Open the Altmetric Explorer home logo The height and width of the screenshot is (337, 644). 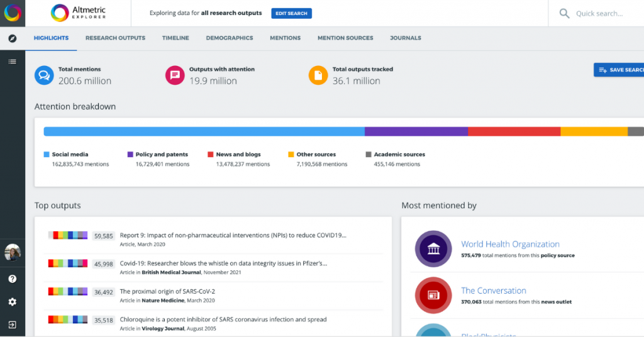click(78, 13)
